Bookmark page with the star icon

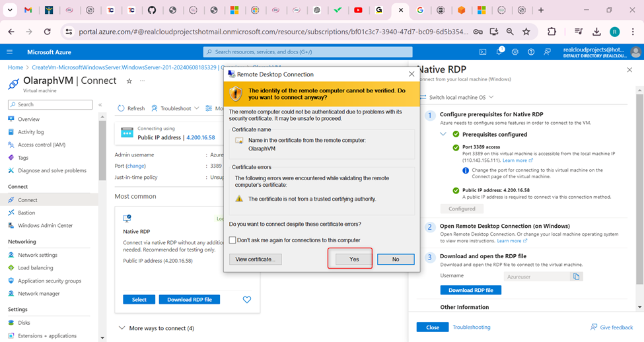(x=526, y=32)
